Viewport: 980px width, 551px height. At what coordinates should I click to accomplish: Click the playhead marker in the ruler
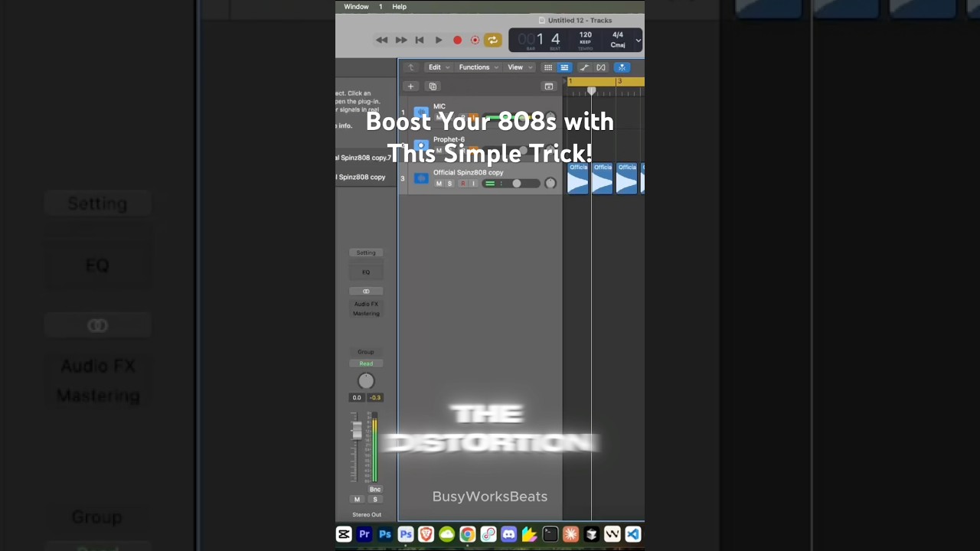[591, 91]
